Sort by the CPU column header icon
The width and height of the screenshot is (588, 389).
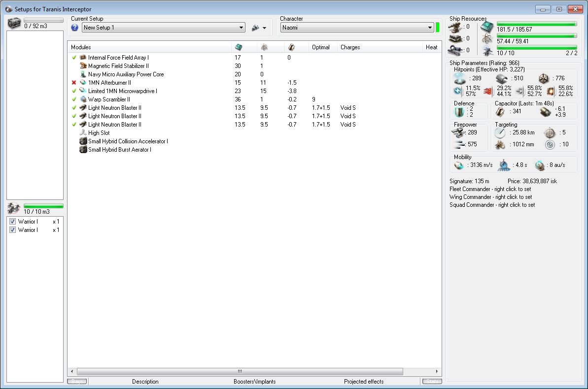239,47
